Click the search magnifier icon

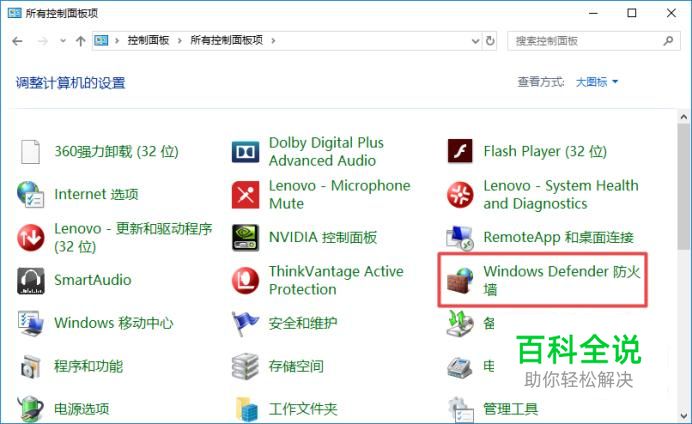pos(669,41)
